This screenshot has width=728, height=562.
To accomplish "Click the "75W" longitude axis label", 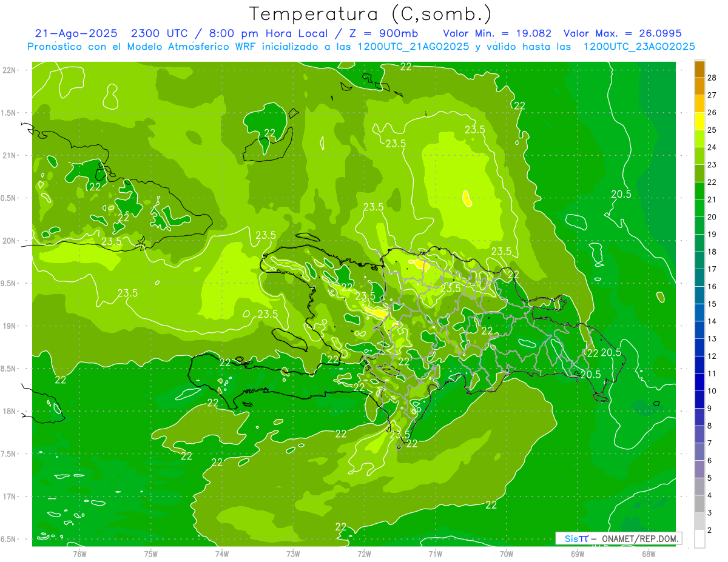I will pyautogui.click(x=150, y=554).
